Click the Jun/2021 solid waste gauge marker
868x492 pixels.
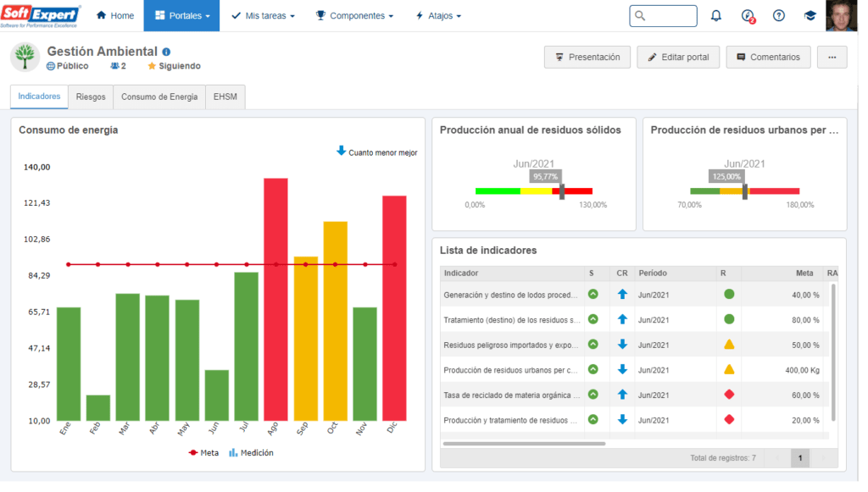(561, 191)
